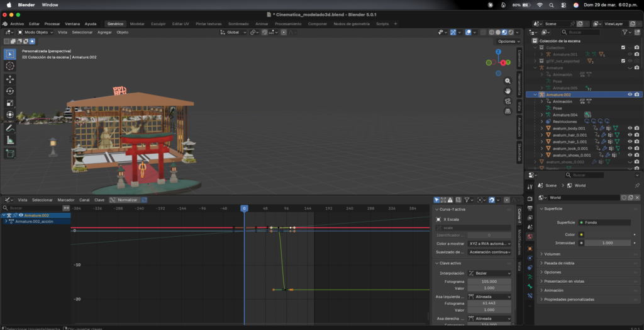Choose the Measure tool in left toolbar
The image size is (644, 330).
pyautogui.click(x=10, y=140)
